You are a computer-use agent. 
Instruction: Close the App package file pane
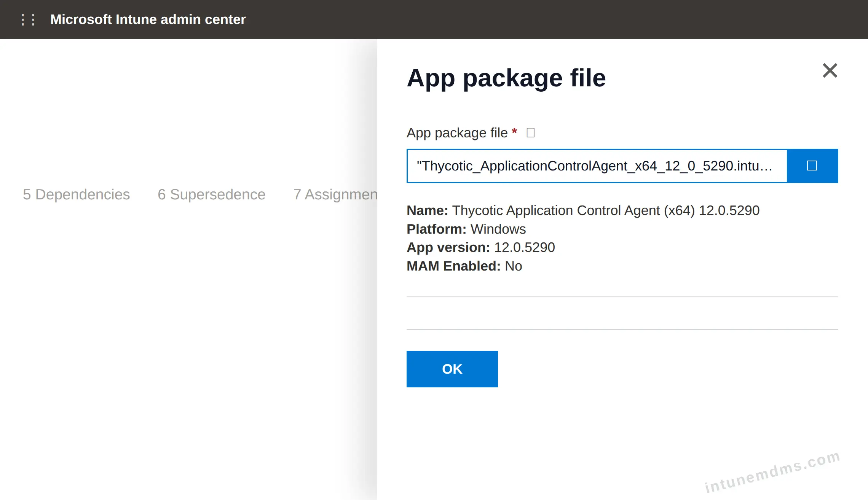coord(830,70)
